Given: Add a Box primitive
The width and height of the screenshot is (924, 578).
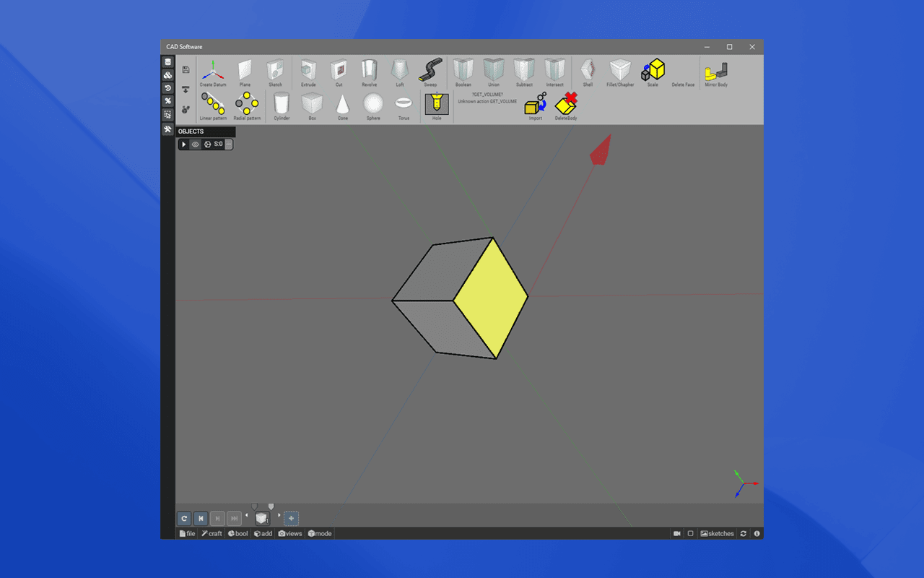Looking at the screenshot, I should (x=312, y=106).
